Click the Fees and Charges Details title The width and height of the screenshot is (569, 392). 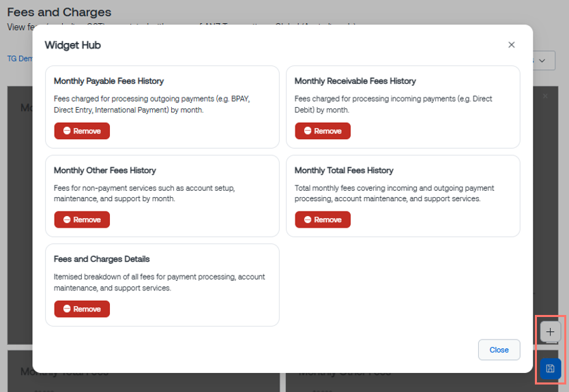click(x=102, y=259)
